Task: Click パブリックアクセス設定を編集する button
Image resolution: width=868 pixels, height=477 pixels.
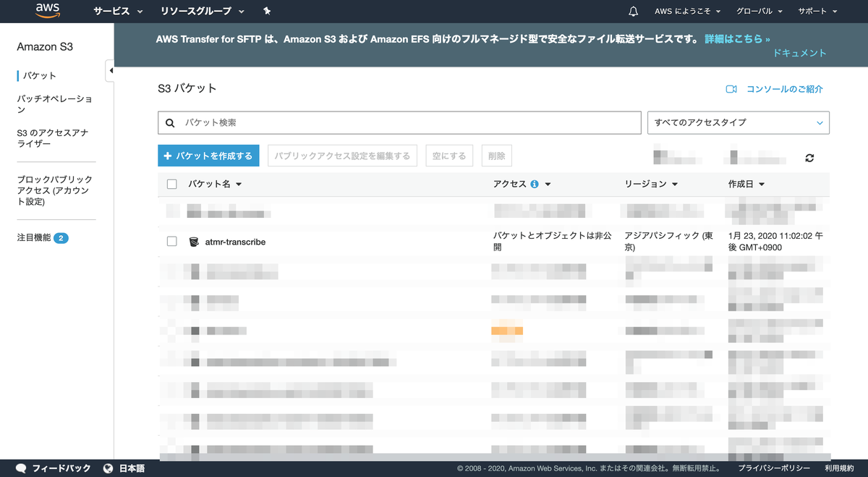Action: [342, 156]
